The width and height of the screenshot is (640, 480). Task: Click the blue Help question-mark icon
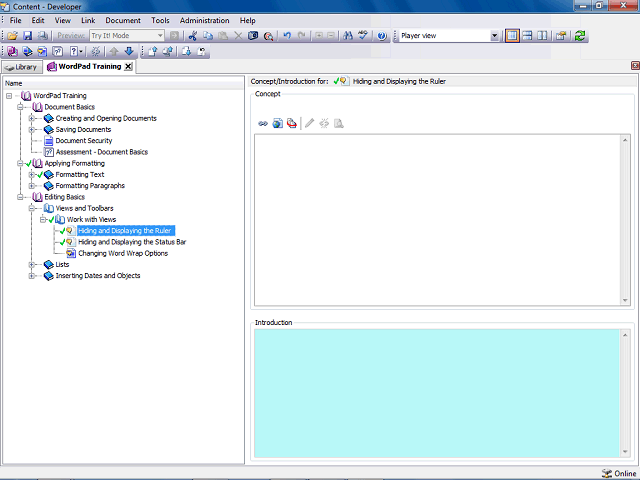(x=382, y=36)
